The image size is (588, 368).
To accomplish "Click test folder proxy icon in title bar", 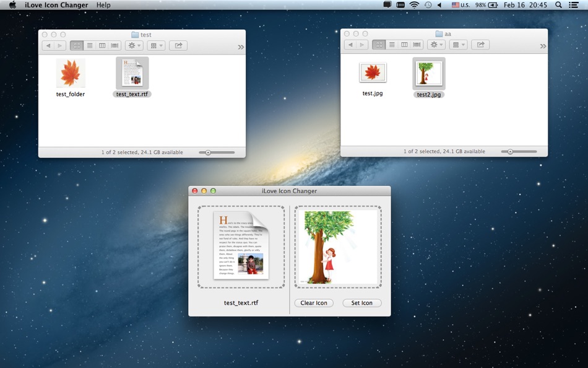I will click(x=135, y=35).
